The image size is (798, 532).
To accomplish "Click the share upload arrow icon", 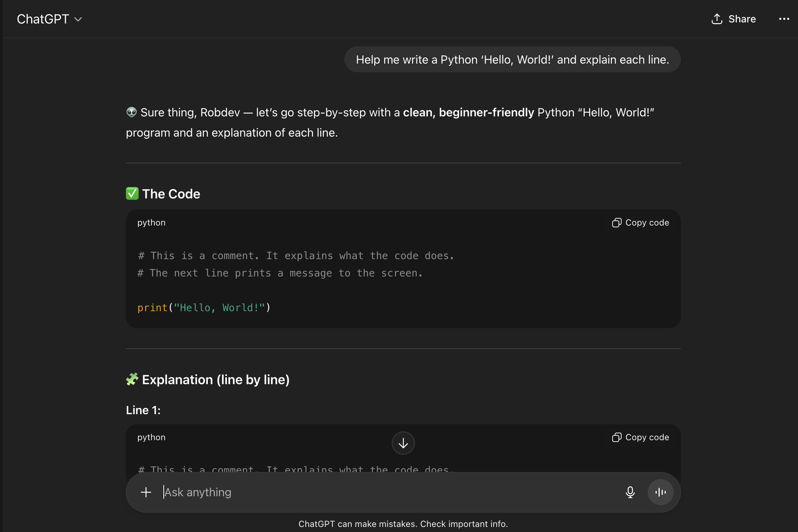I will (717, 19).
